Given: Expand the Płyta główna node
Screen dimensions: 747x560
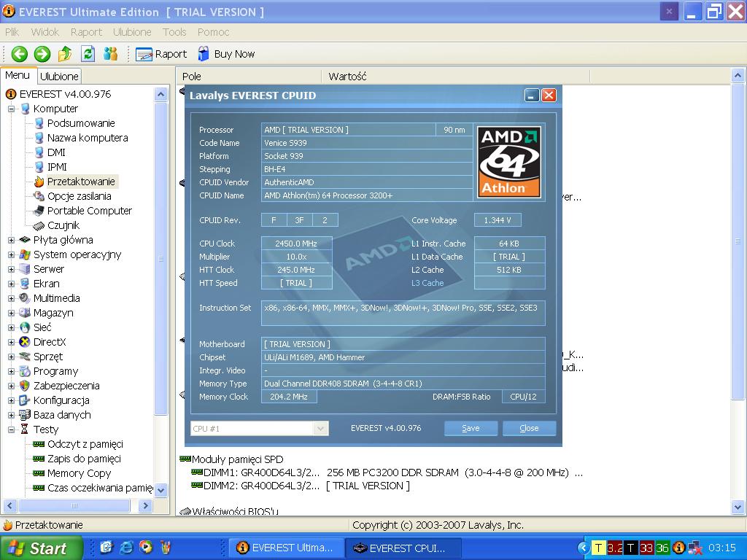Looking at the screenshot, I should [11, 240].
